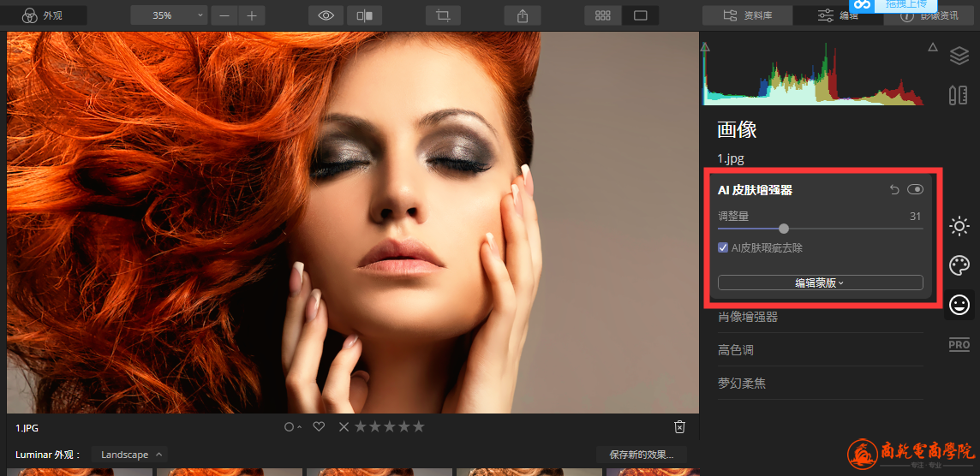
Task: Open the Landscape looks category dropdown
Action: (x=130, y=455)
